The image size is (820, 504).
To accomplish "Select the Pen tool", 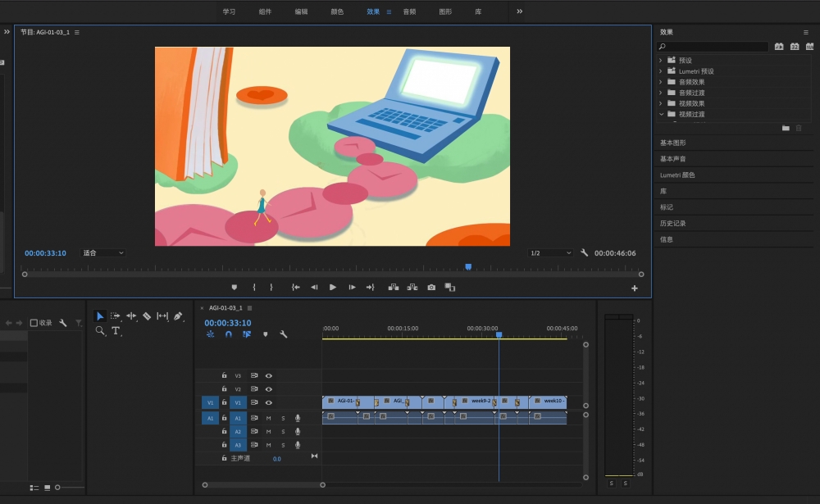I will (178, 316).
